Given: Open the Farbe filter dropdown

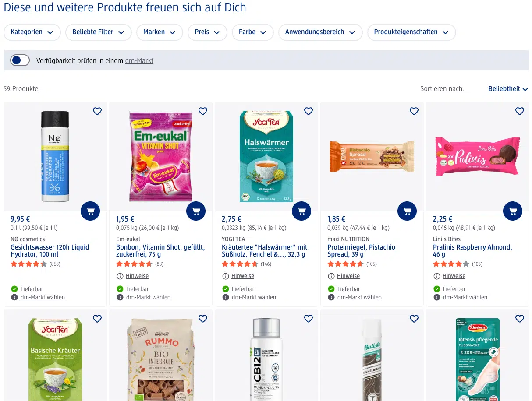Looking at the screenshot, I should tap(253, 32).
